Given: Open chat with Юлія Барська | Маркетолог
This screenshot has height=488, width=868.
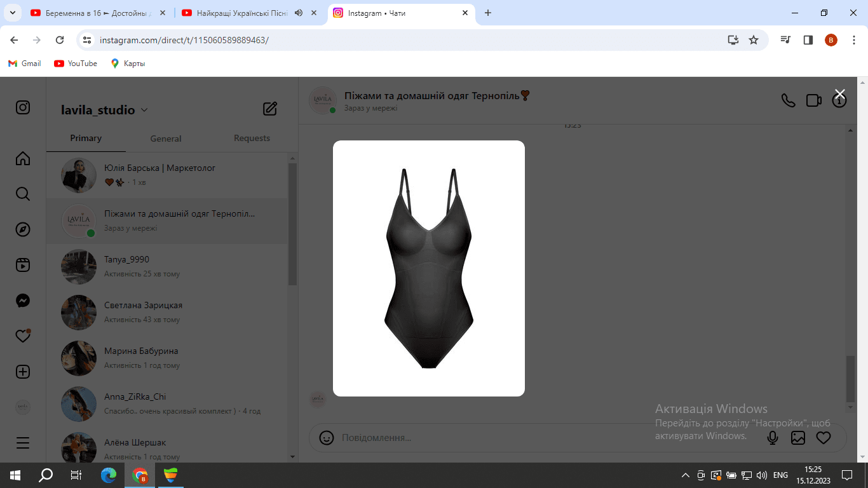Looking at the screenshot, I should coord(167,175).
